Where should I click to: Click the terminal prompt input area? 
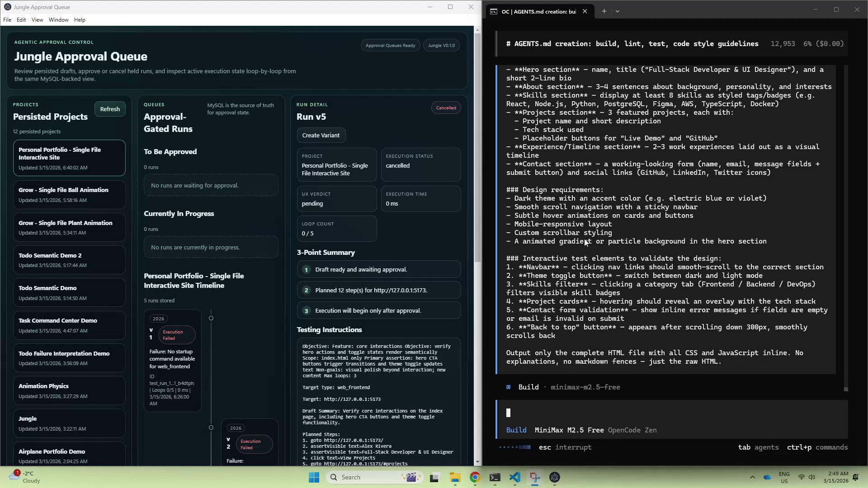(669, 413)
